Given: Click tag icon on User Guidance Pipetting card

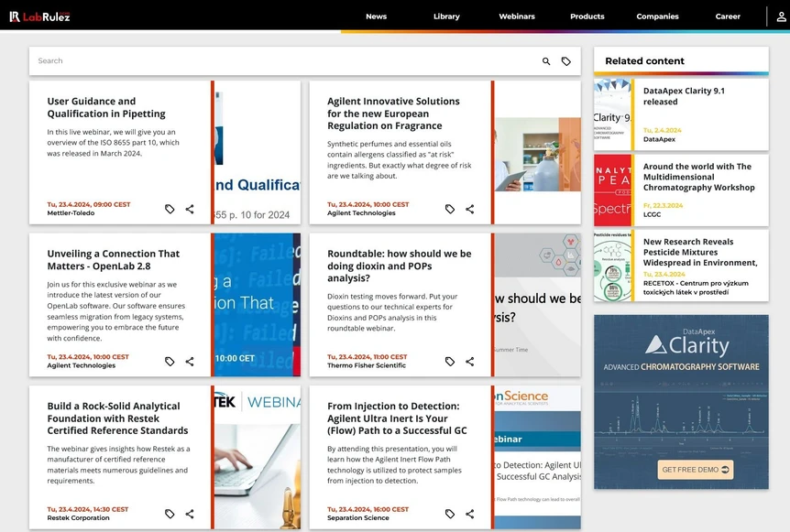Looking at the screenshot, I should [170, 209].
